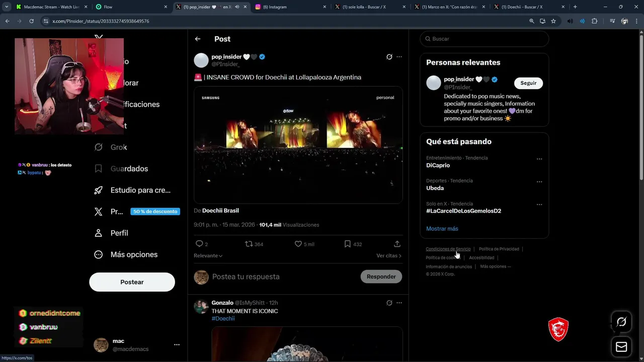This screenshot has width=644, height=362.
Task: Click Grok icon on pop_insider post
Action: (x=389, y=57)
